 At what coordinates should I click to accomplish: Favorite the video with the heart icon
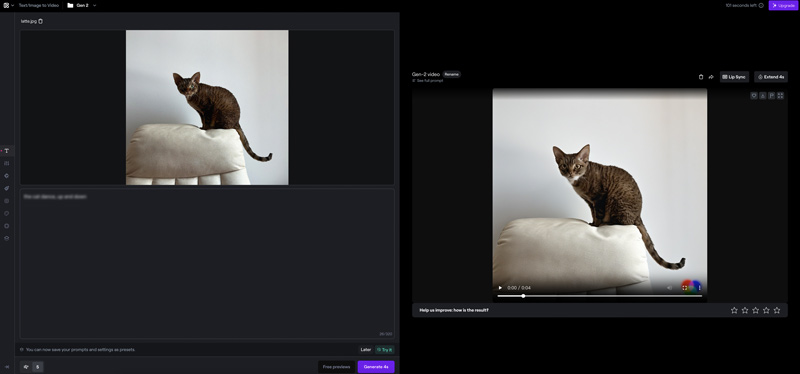(754, 95)
